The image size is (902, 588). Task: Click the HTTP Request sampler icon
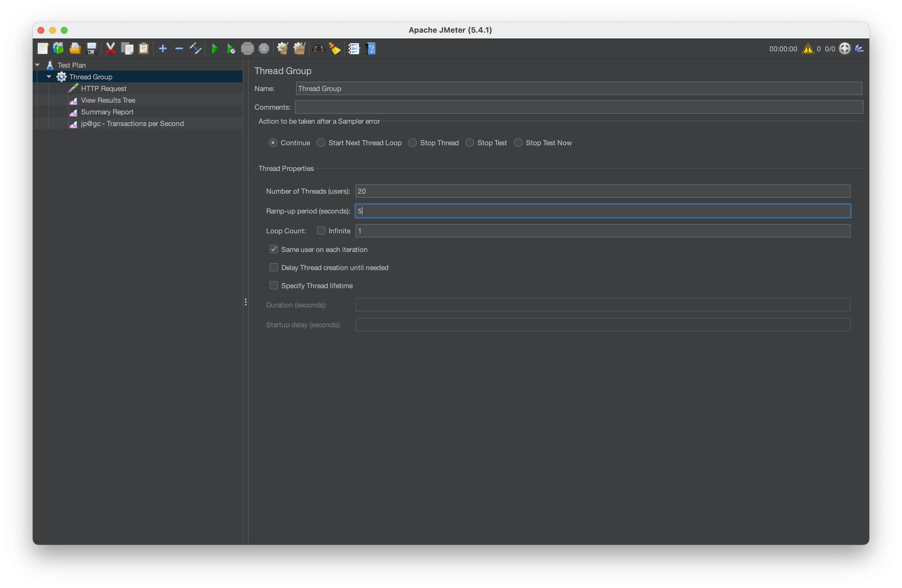[73, 88]
